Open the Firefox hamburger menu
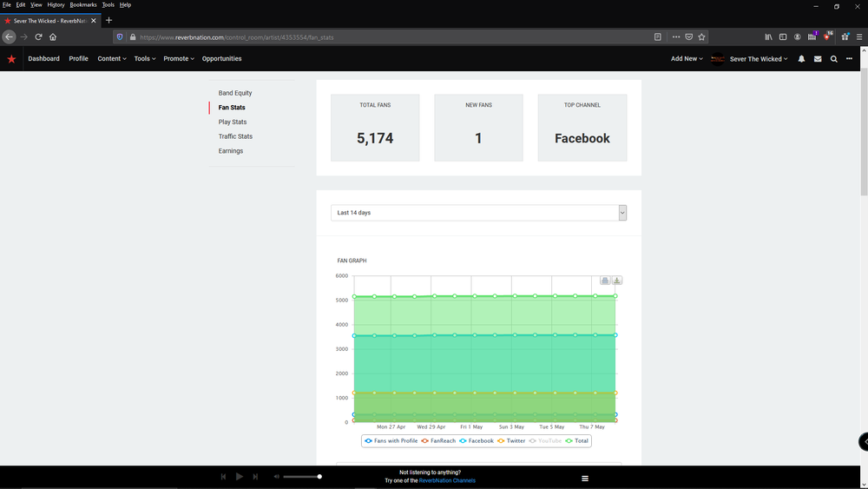868x489 pixels. 859,37
